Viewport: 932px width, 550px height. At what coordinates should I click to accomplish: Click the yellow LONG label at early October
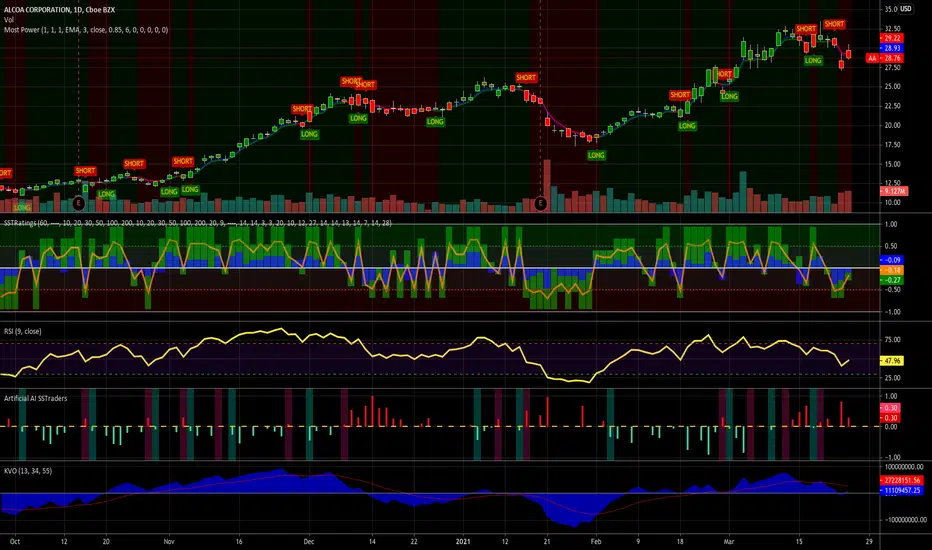(x=22, y=208)
